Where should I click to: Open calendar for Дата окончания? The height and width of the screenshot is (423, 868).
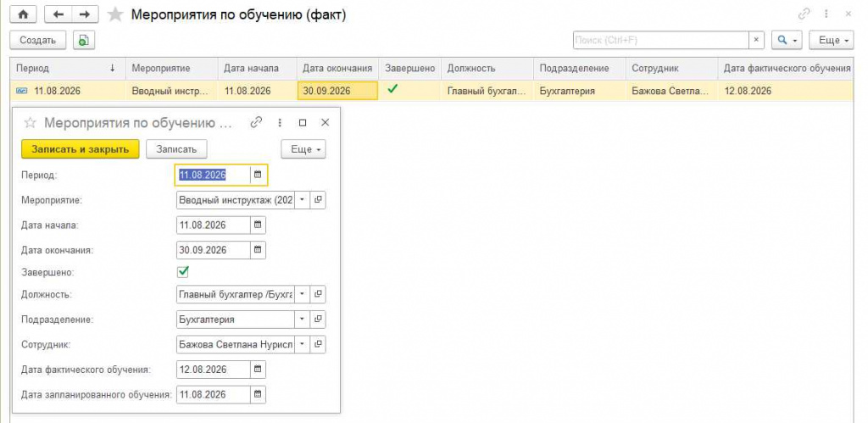[258, 250]
